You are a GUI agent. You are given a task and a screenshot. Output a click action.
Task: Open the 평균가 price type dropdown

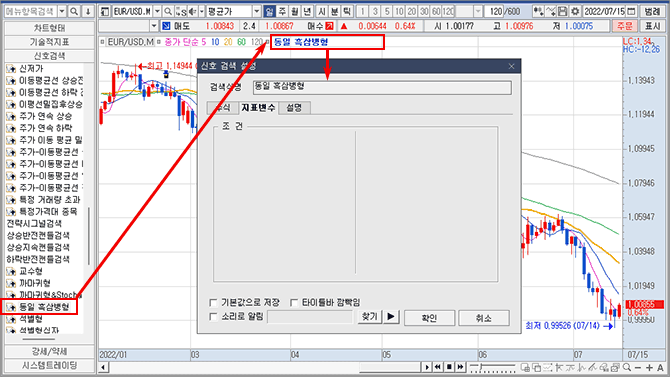(256, 11)
